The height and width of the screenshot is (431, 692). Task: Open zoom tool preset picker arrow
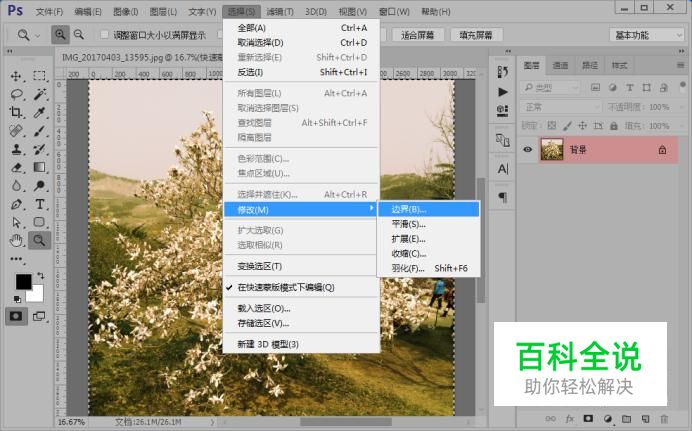click(38, 35)
